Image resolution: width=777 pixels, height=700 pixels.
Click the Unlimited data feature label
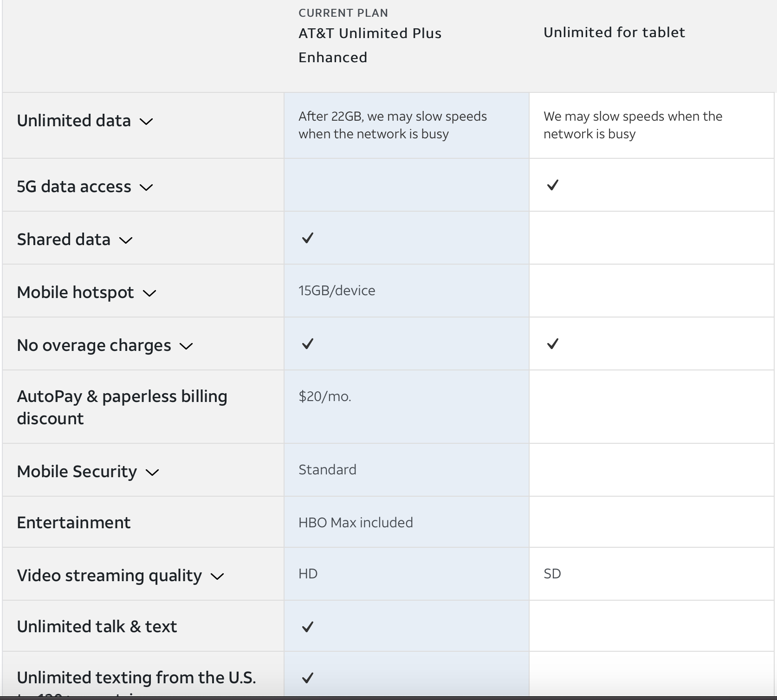click(x=74, y=121)
